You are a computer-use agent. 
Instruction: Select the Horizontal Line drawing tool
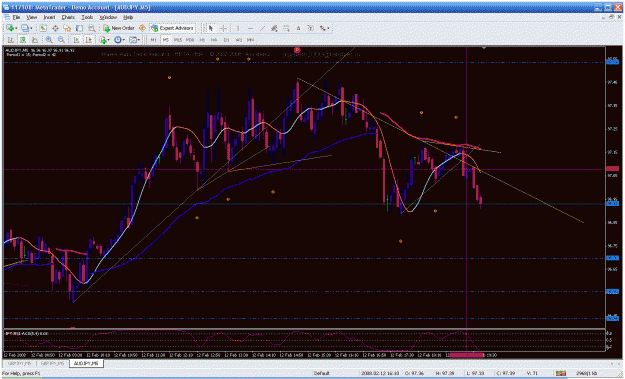coord(250,28)
